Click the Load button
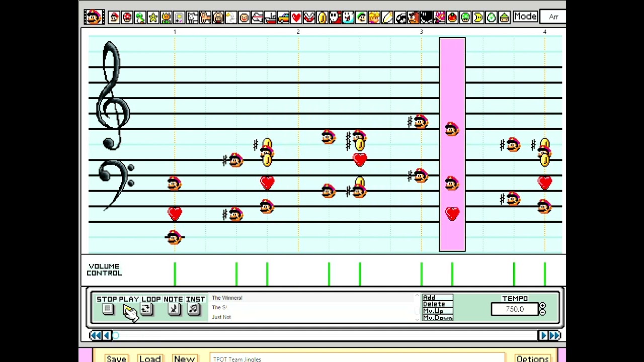 (150, 358)
